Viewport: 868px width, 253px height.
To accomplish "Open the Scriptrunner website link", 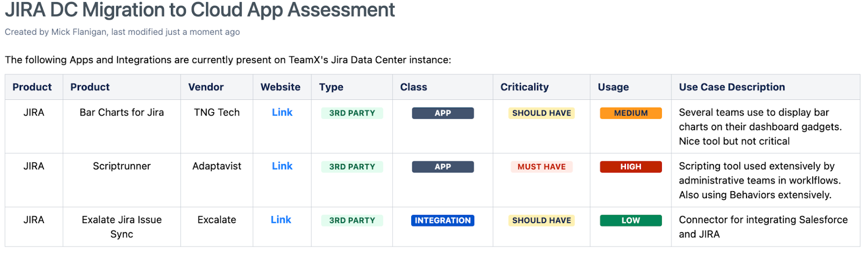I will [x=282, y=166].
